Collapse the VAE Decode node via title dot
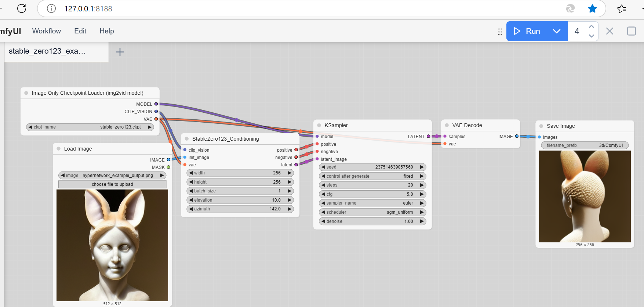The height and width of the screenshot is (307, 644). click(x=447, y=125)
